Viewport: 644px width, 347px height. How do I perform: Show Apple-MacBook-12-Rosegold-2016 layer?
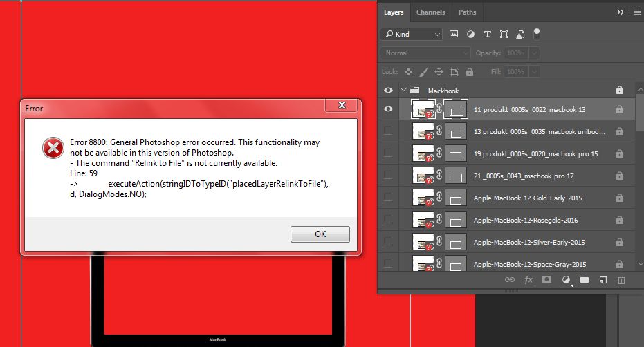387,220
